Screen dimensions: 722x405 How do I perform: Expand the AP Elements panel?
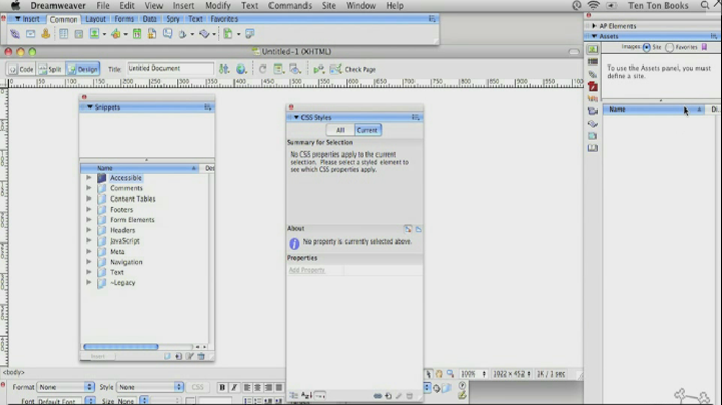pos(594,26)
